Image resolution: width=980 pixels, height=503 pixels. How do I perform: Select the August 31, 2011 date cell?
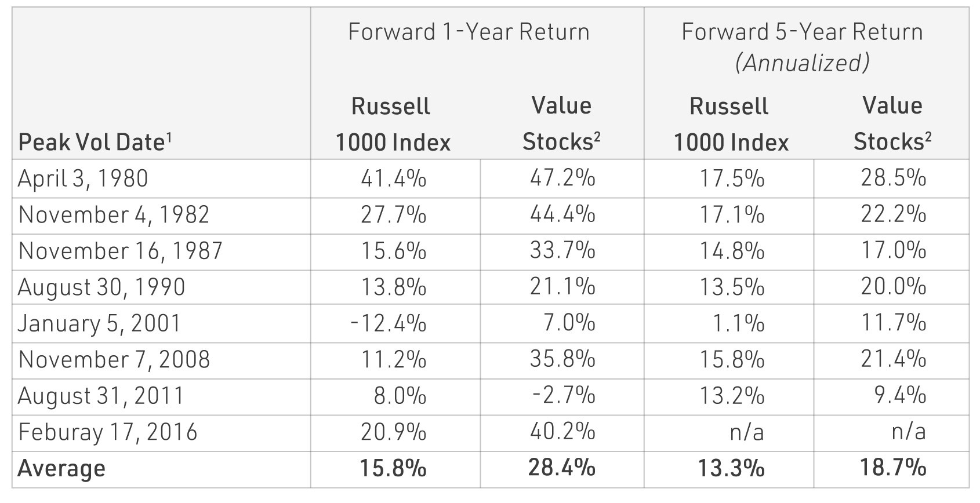[x=101, y=396]
